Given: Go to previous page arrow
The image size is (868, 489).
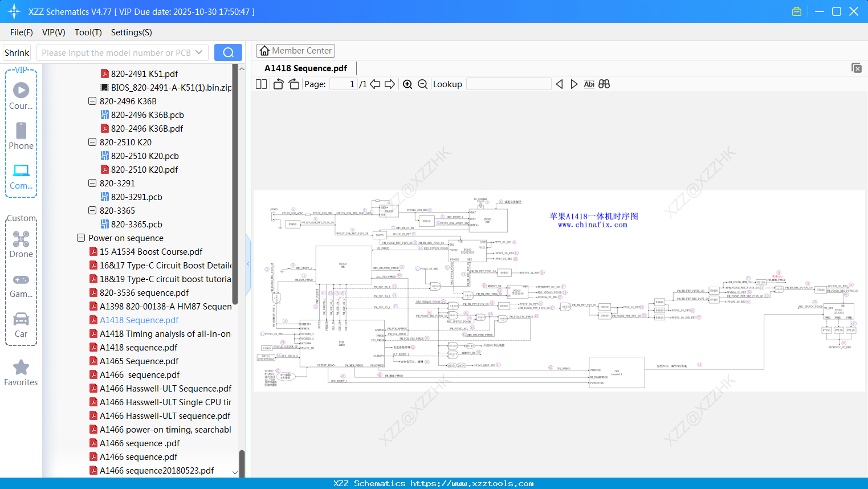Looking at the screenshot, I should point(375,84).
